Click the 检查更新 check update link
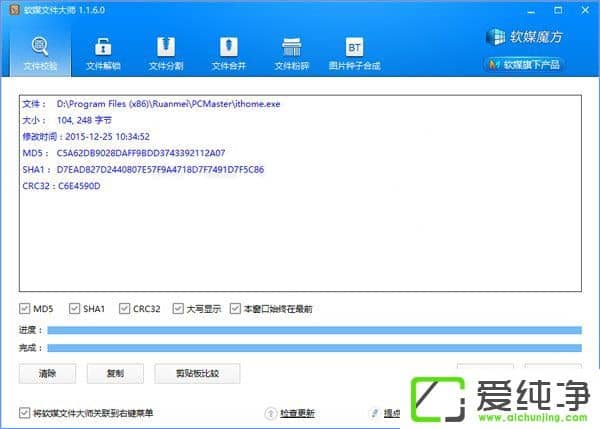This screenshot has height=429, width=600. [297, 413]
